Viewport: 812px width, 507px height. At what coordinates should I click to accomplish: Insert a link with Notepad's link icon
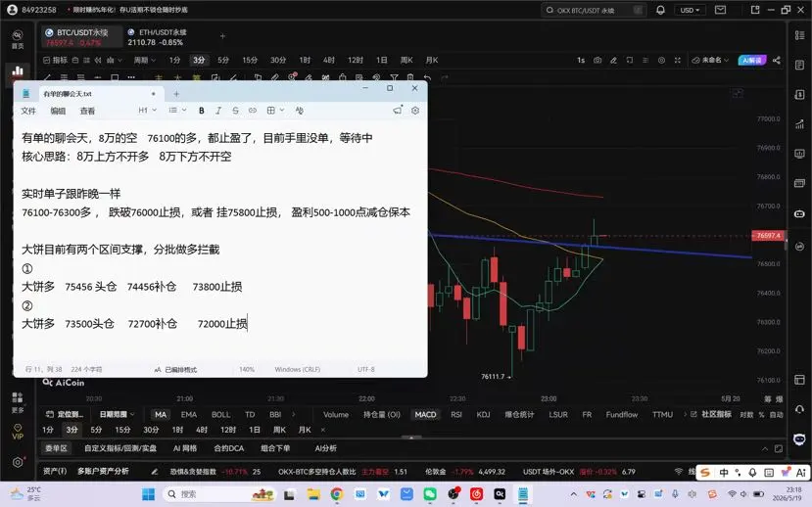click(x=252, y=111)
